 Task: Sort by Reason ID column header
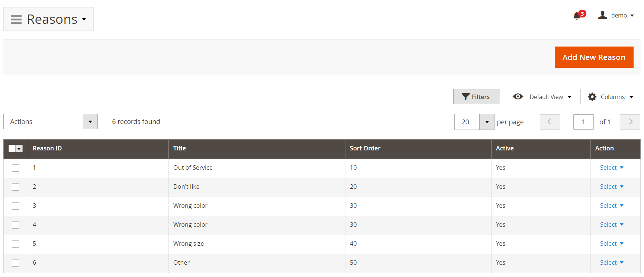pyautogui.click(x=47, y=148)
